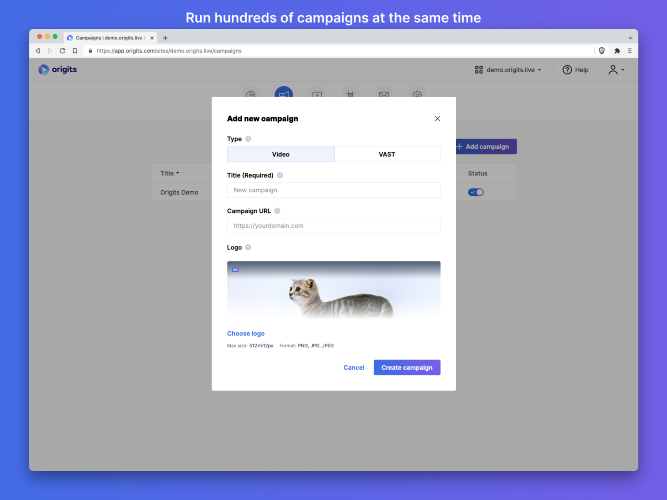The width and height of the screenshot is (667, 500).
Task: Select the Video campaign type
Action: point(281,154)
